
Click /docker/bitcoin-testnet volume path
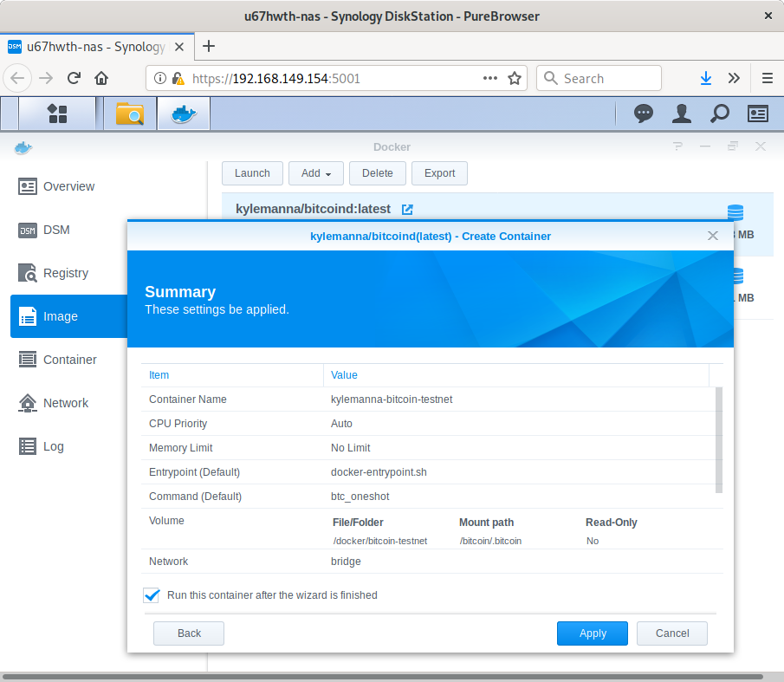pyautogui.click(x=380, y=541)
